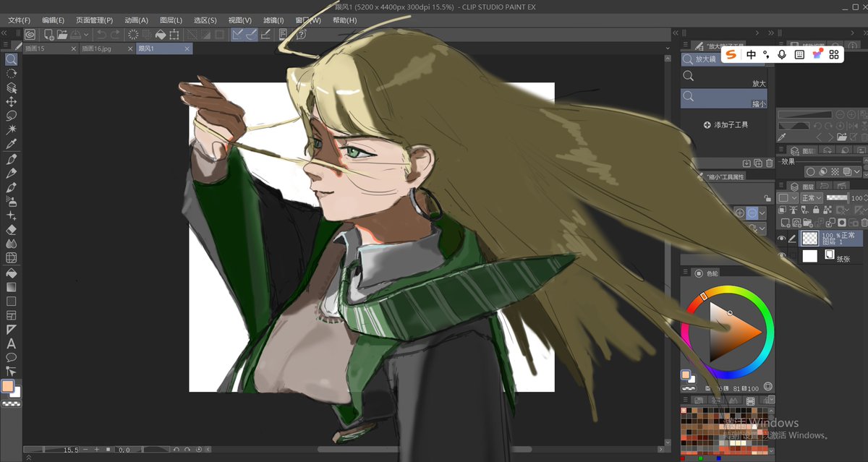The width and height of the screenshot is (868, 462).
Task: Open the 滤镜(I) menu
Action: [273, 20]
